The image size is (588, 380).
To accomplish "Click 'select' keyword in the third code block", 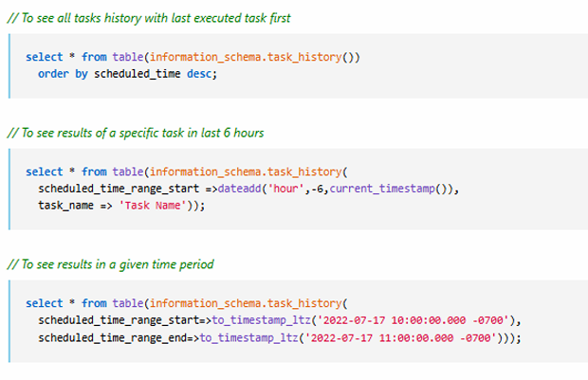I will [45, 303].
